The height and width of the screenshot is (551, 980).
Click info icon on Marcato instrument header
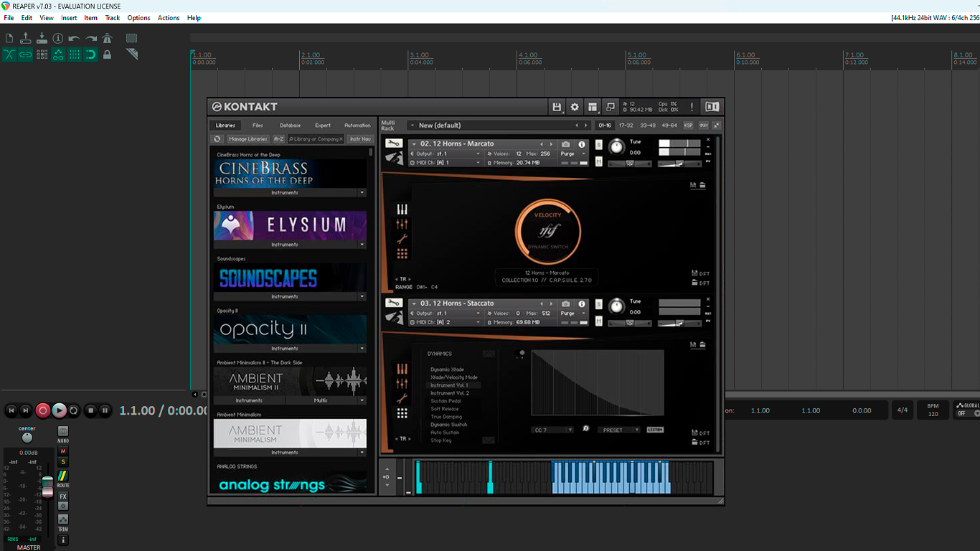tap(582, 144)
